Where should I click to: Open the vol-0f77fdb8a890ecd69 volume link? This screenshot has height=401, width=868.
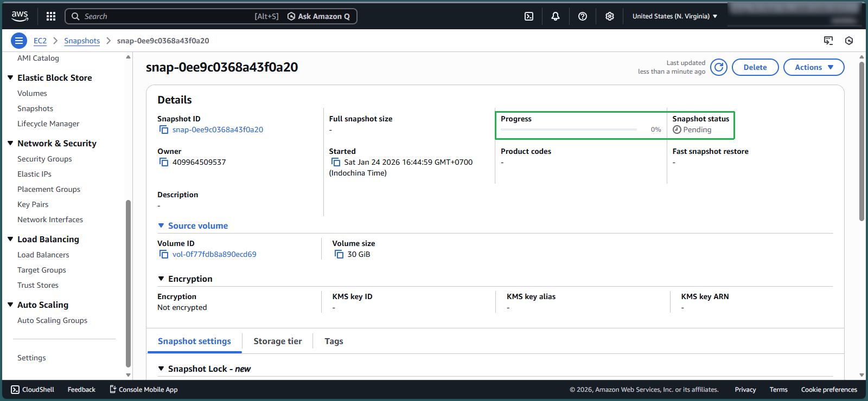(x=214, y=254)
